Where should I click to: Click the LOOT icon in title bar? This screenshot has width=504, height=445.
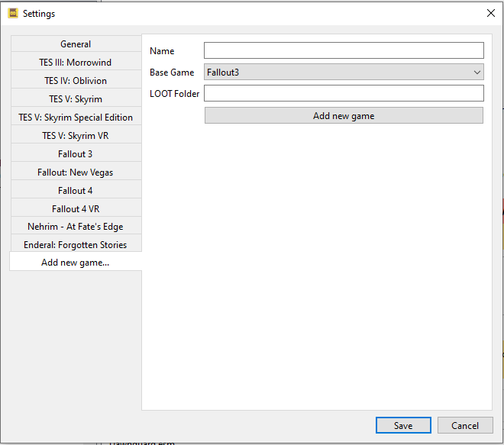13,13
